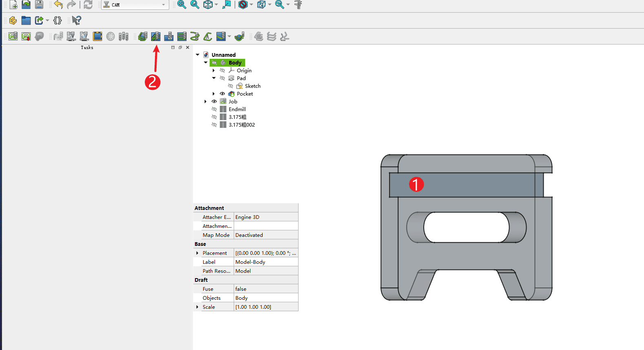This screenshot has height=350, width=644.
Task: Create a new CAM Job
Action: click(x=13, y=37)
